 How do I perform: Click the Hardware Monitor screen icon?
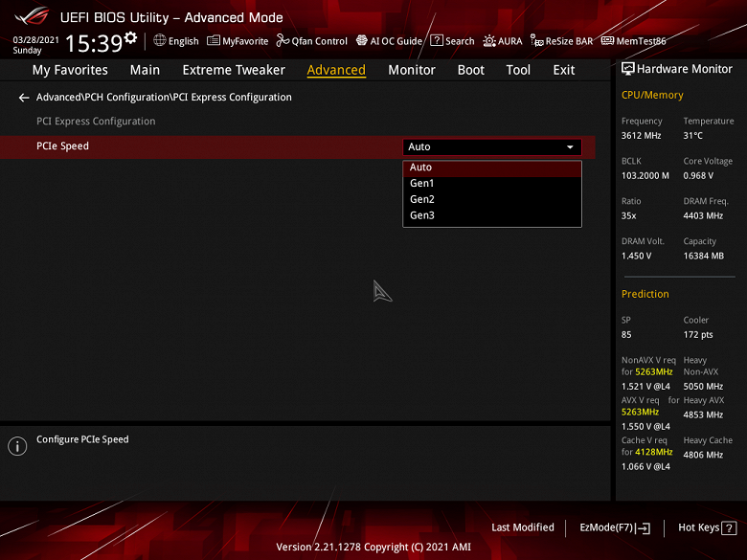pos(628,69)
